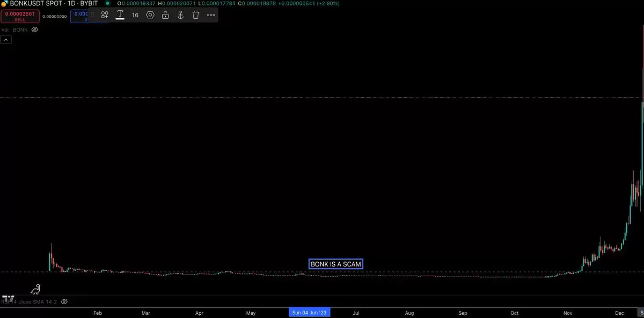Image resolution: width=644 pixels, height=318 pixels.
Task: Click the spread value 0.00000000
Action: [55, 16]
